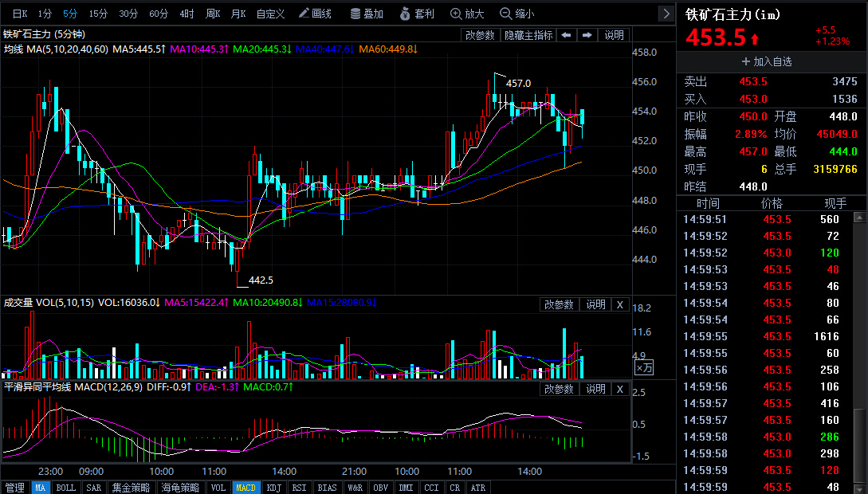This screenshot has width=868, height=494.
Task: Add 铁矿石主力 via 加入自选
Action: tap(767, 62)
